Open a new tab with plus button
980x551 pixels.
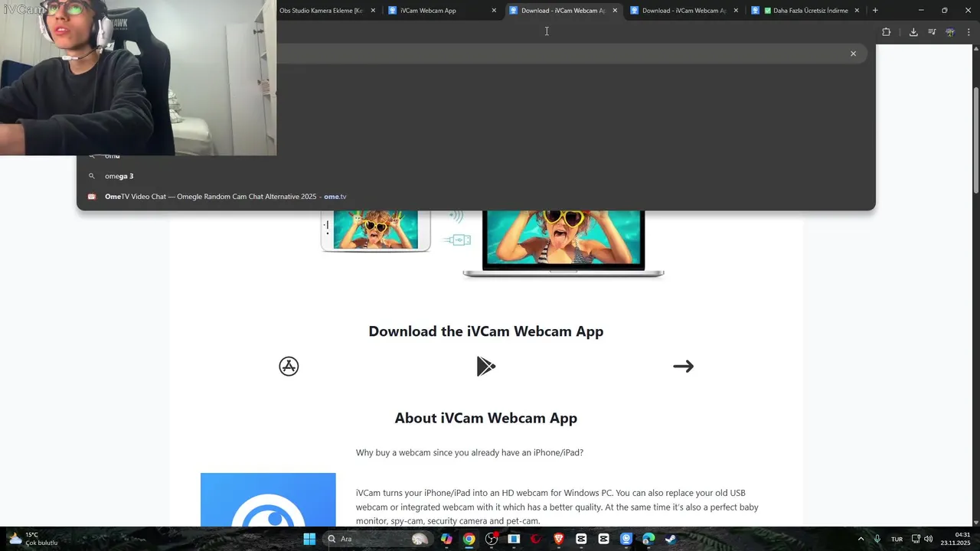pos(875,11)
